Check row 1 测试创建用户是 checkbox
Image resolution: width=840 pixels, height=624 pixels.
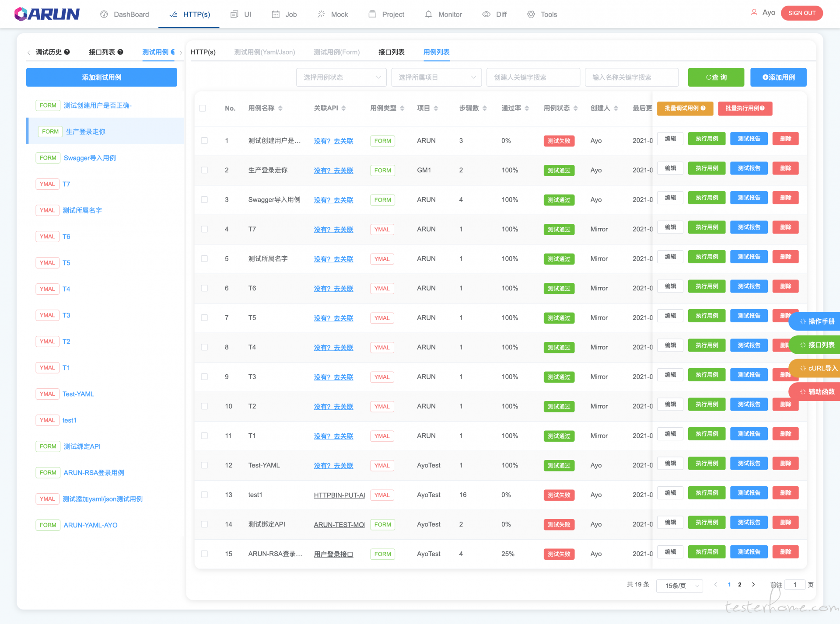pos(204,141)
